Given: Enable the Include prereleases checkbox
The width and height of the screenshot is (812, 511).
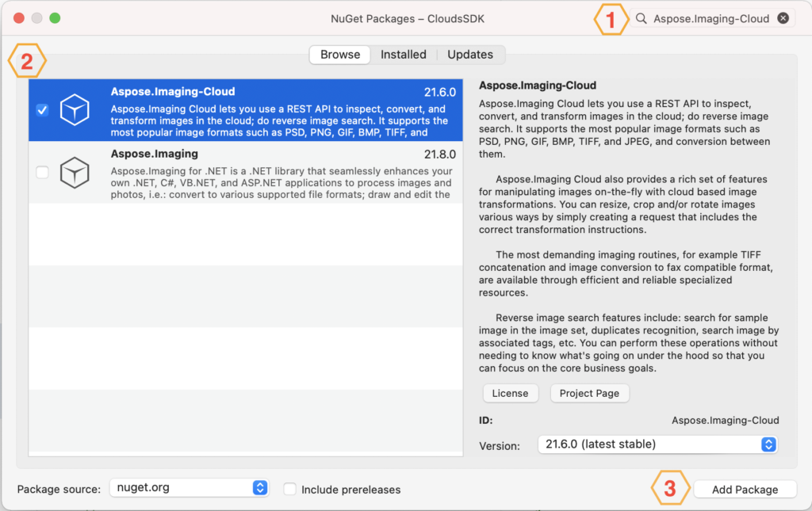Looking at the screenshot, I should (x=290, y=489).
